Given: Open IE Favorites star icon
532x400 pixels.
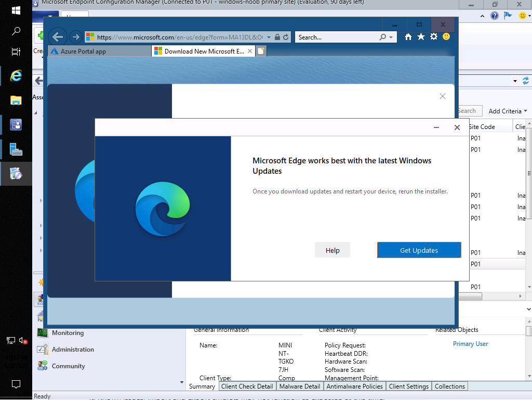Looking at the screenshot, I should (x=421, y=37).
